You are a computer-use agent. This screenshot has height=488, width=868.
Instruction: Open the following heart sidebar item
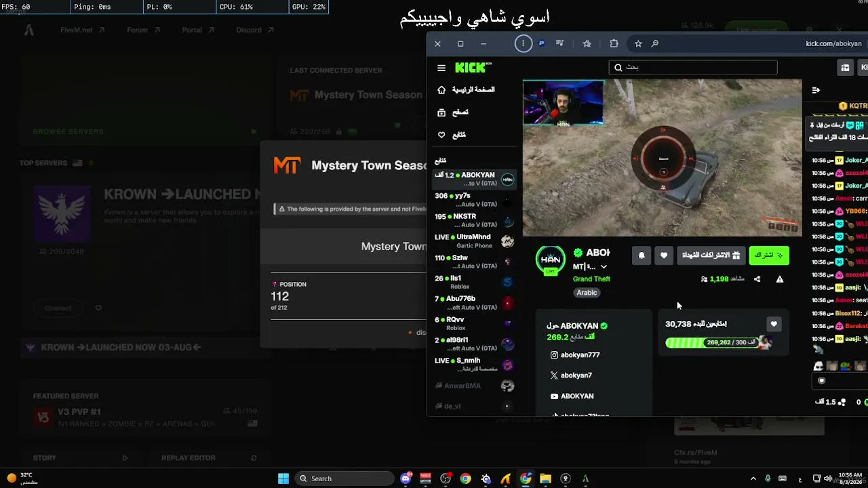pos(452,135)
